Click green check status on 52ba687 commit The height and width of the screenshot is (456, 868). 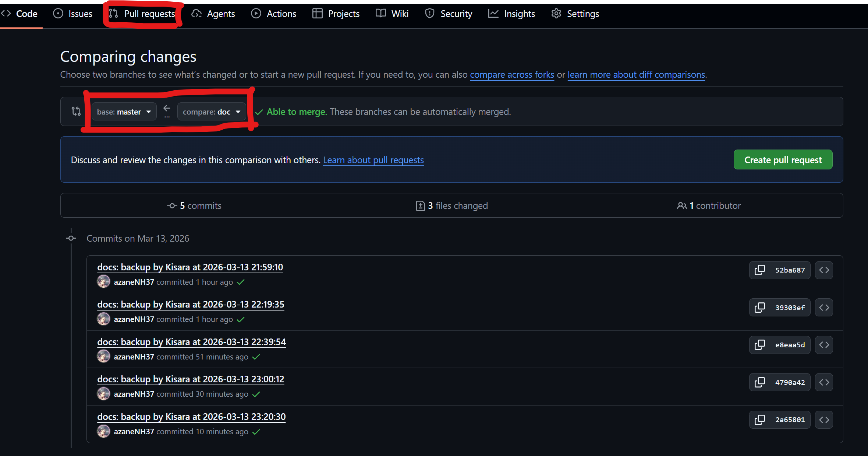click(x=241, y=282)
